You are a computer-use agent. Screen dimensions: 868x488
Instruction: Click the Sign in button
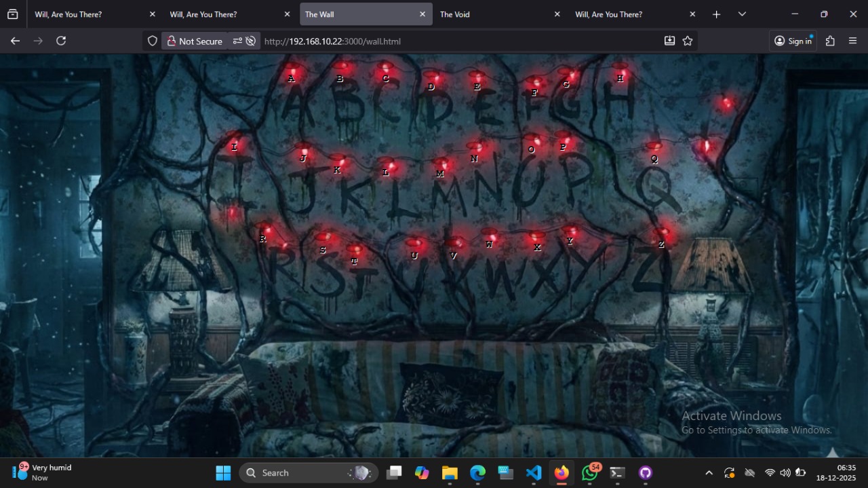tap(793, 41)
